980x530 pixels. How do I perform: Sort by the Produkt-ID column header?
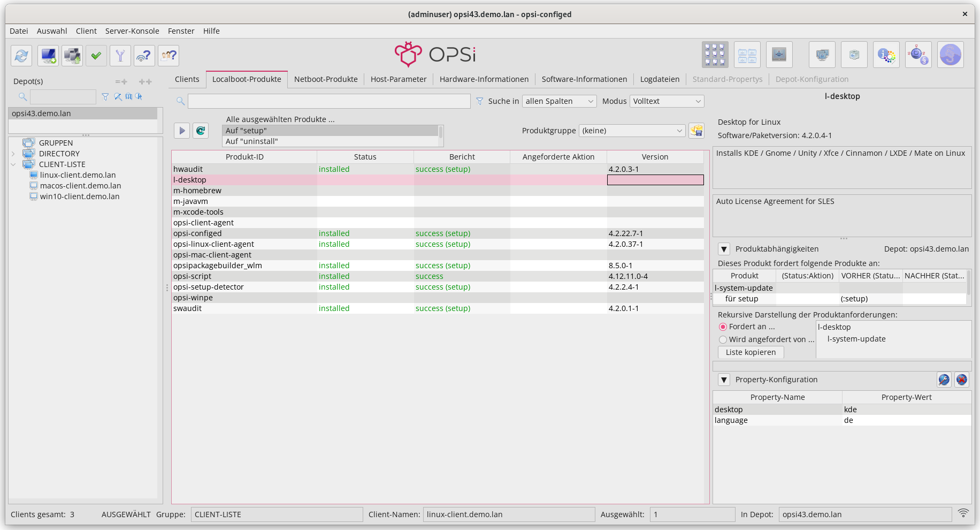244,157
